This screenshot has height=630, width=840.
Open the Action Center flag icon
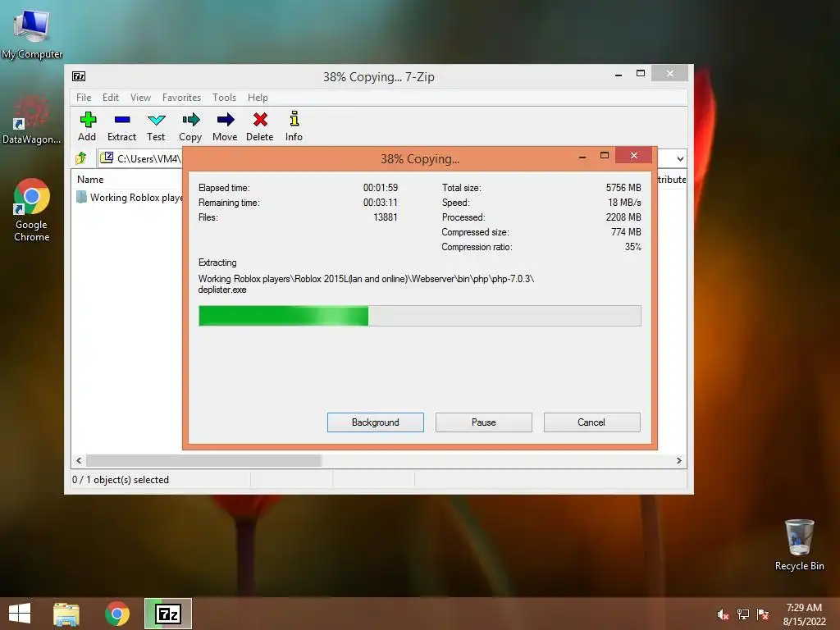[x=763, y=614]
